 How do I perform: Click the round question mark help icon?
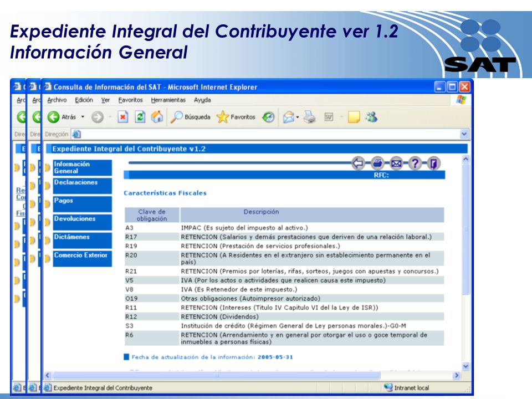[x=415, y=163]
